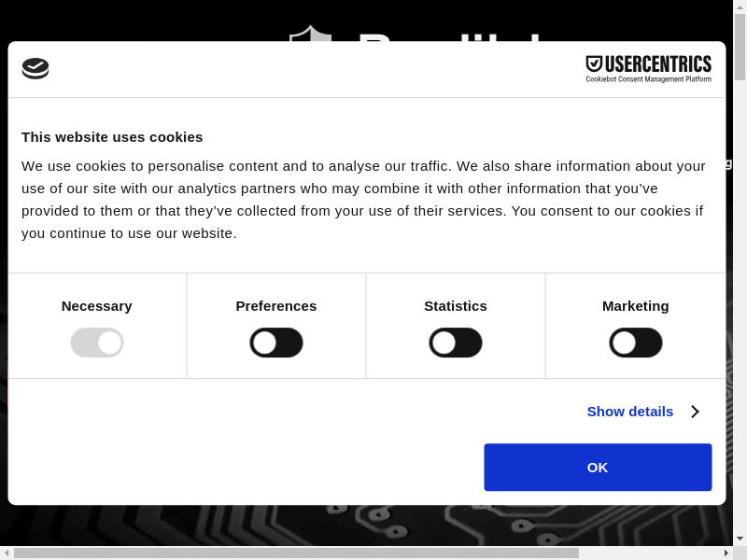Select the Necessary category label
The image size is (747, 560).
coord(97,306)
